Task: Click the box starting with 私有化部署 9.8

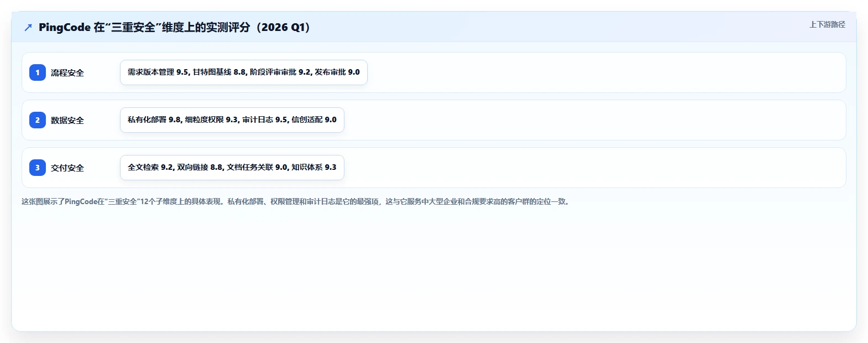Action: pos(232,120)
